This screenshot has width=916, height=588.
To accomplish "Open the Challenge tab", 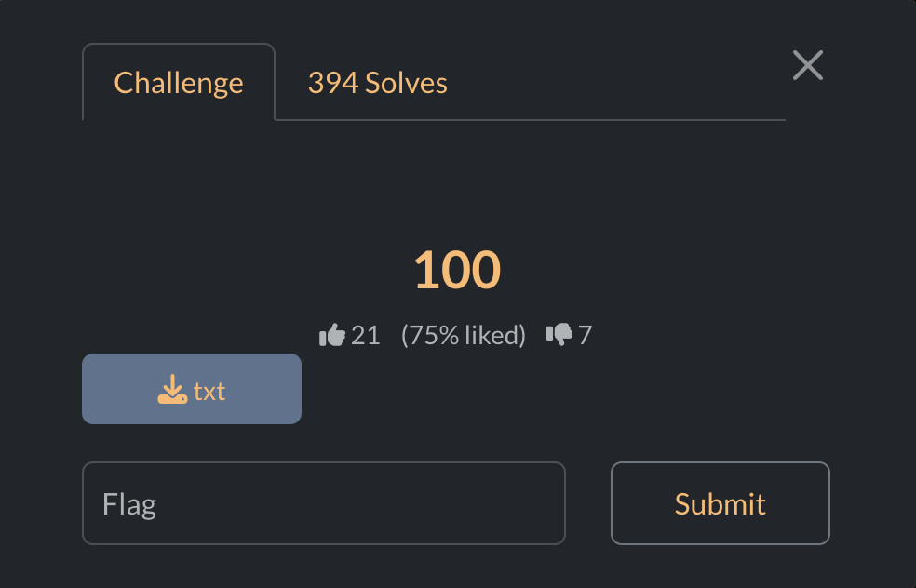I will coord(178,82).
